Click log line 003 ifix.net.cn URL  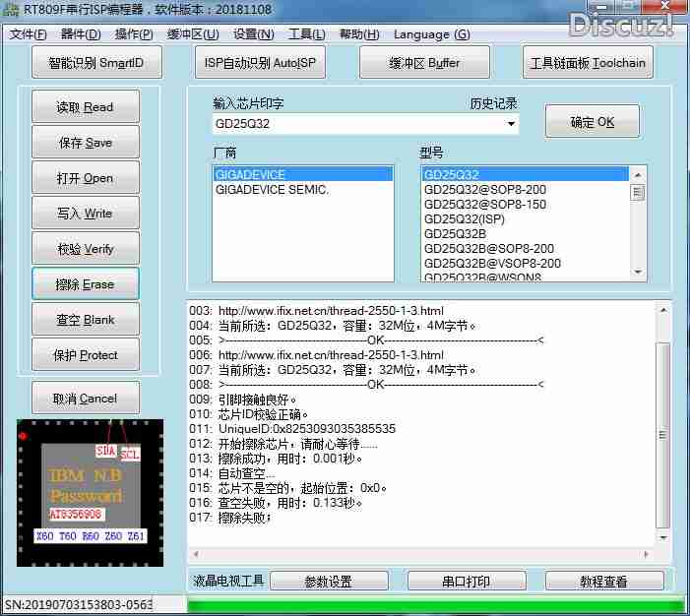[331, 311]
